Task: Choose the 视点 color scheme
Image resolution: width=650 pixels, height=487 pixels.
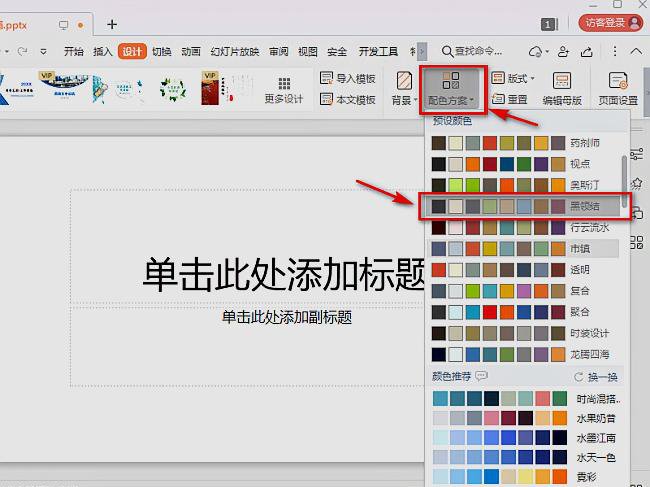Action: click(x=524, y=164)
